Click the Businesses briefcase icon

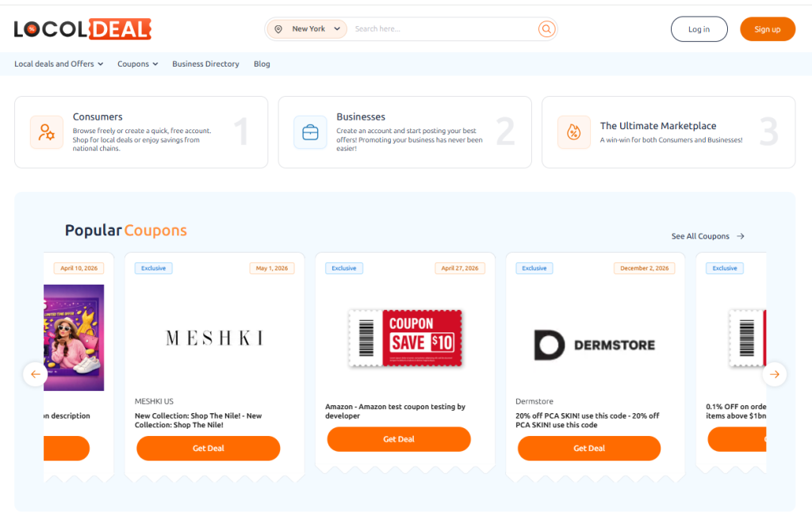click(x=310, y=132)
